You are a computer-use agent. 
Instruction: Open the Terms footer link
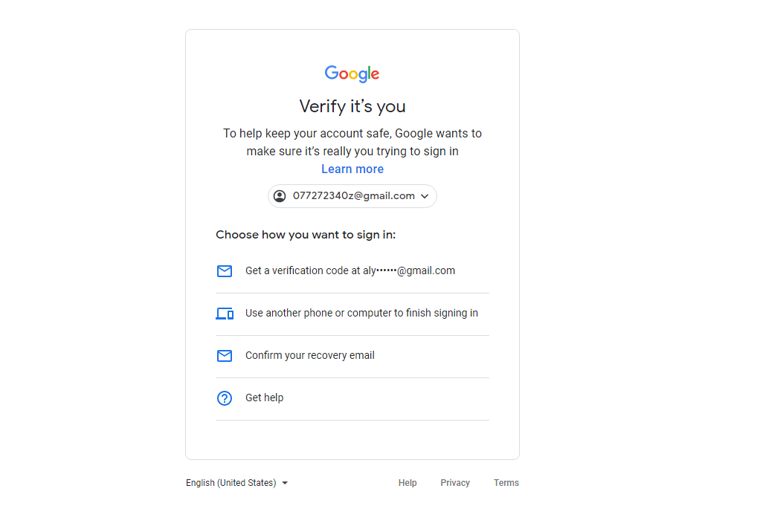tap(506, 483)
